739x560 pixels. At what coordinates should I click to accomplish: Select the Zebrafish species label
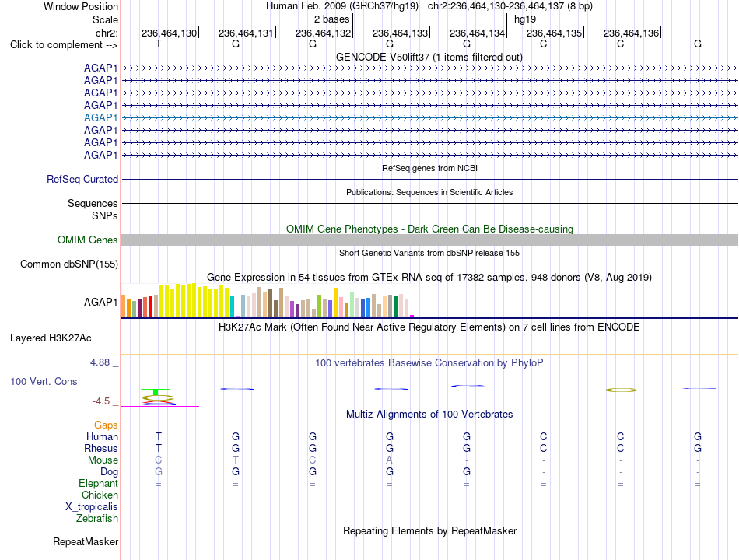97,519
